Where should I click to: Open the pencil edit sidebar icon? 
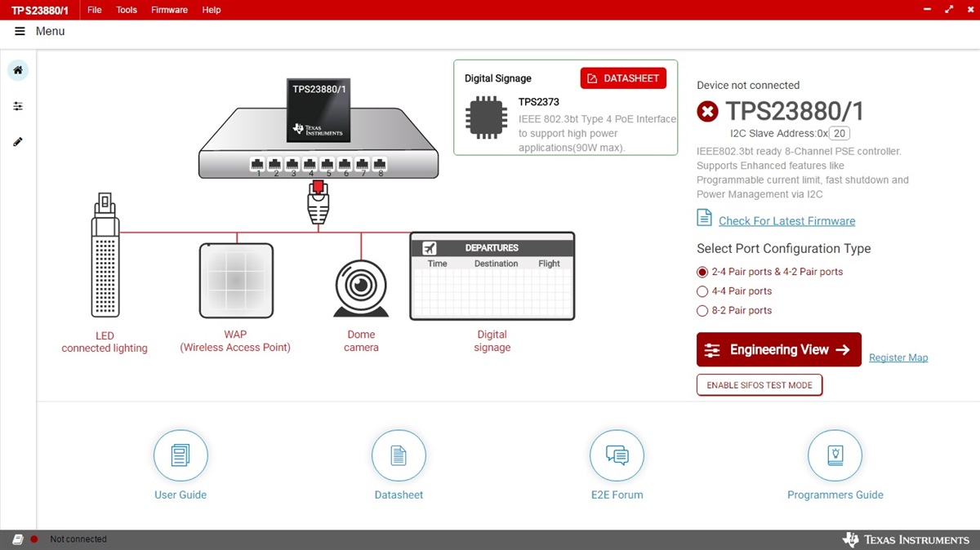click(x=18, y=142)
